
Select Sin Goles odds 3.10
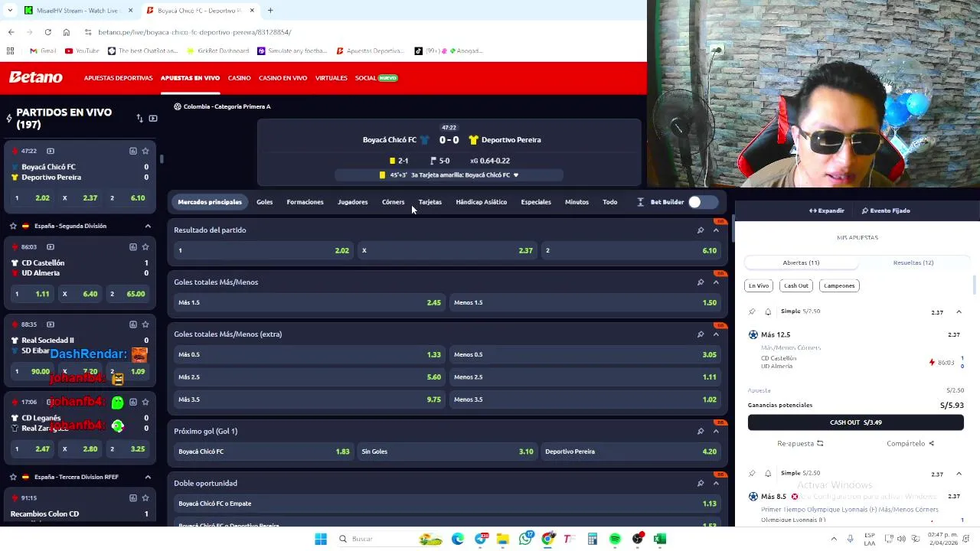(x=447, y=452)
